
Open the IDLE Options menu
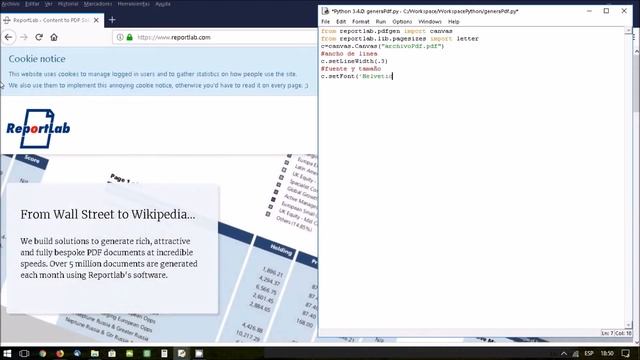pos(402,22)
